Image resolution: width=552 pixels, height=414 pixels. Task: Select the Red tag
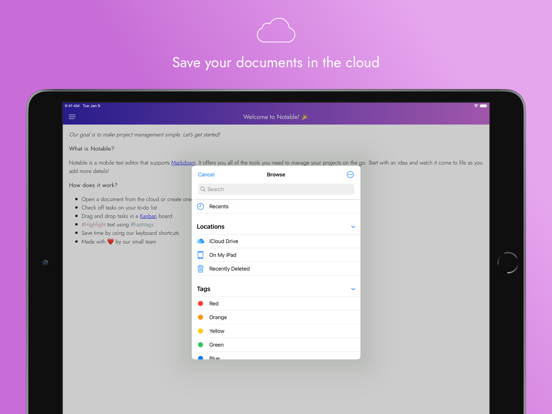click(x=276, y=303)
